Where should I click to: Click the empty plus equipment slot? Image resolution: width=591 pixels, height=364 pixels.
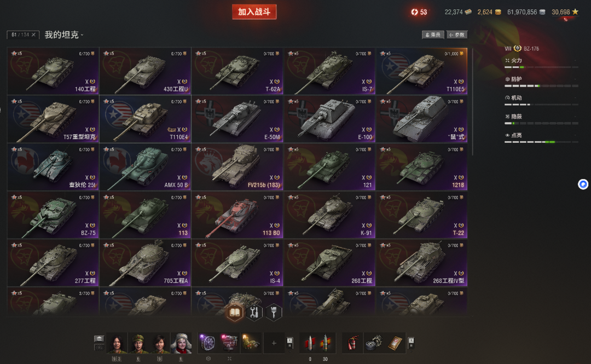[274, 343]
